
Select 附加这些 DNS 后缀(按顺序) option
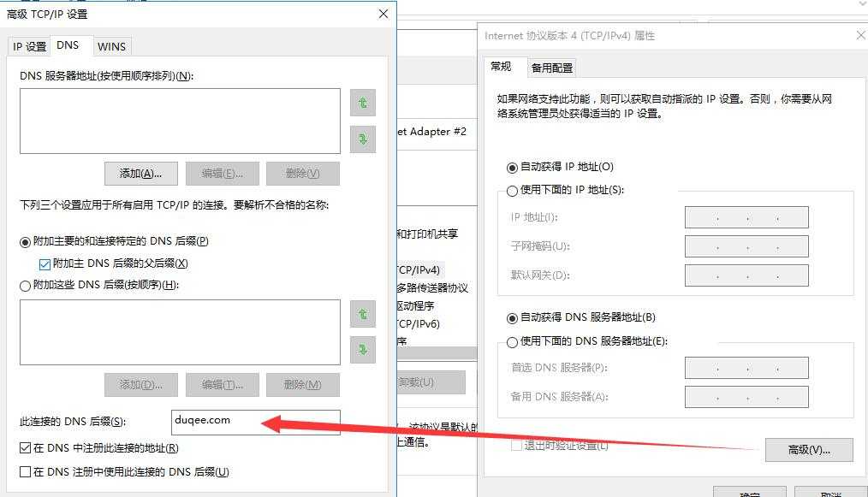(99, 285)
